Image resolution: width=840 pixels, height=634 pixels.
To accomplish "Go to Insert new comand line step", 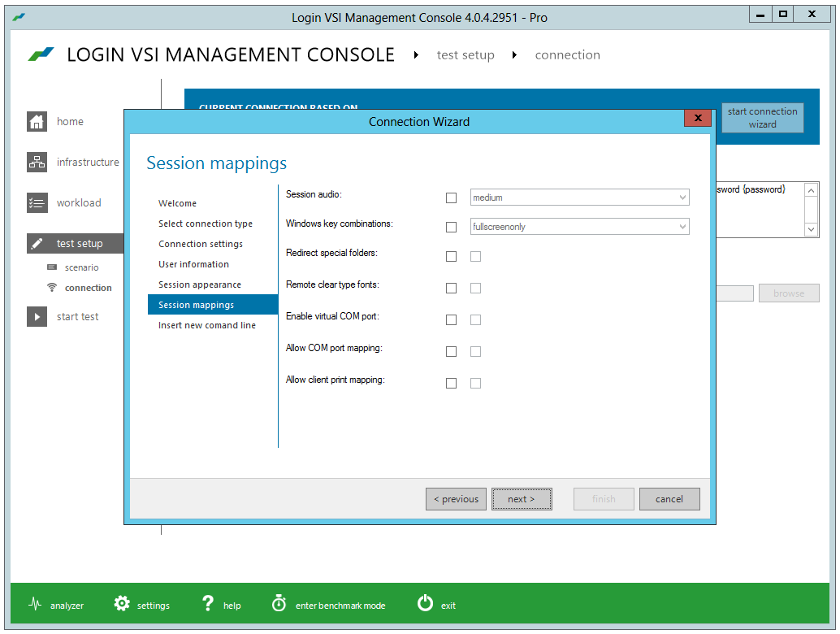I will coord(207,325).
